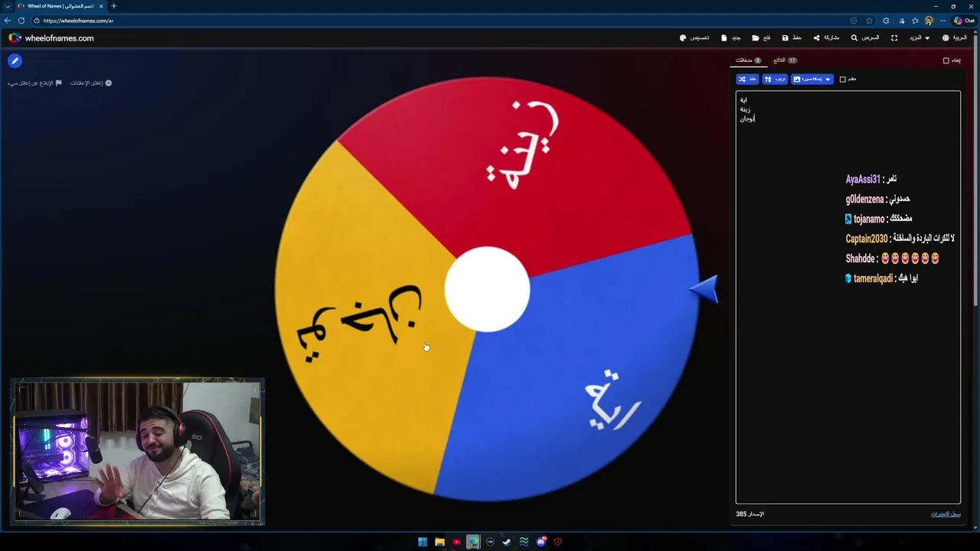The height and width of the screenshot is (551, 980).
Task: Open the Windows Start menu
Action: [x=423, y=542]
